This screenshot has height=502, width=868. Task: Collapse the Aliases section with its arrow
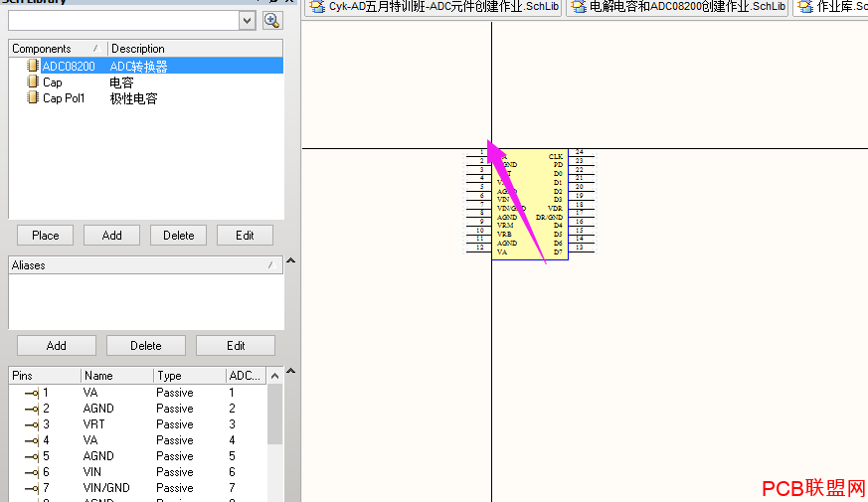[290, 260]
